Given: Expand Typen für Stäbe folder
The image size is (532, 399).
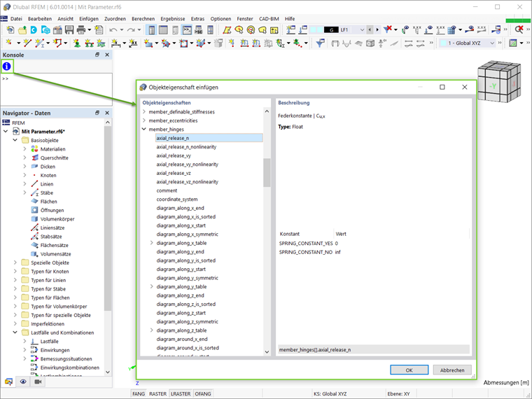Looking at the screenshot, I should (x=15, y=288).
